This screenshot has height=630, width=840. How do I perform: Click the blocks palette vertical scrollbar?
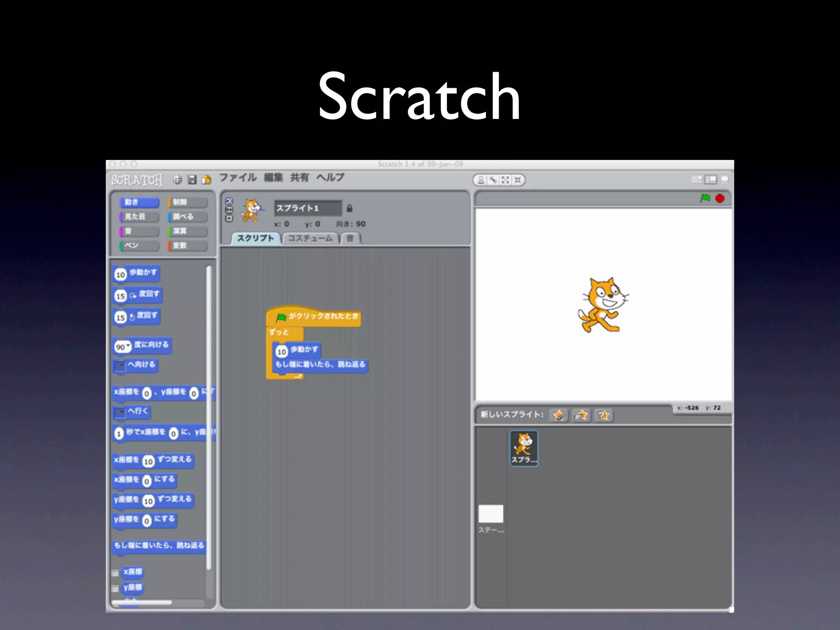[209, 418]
